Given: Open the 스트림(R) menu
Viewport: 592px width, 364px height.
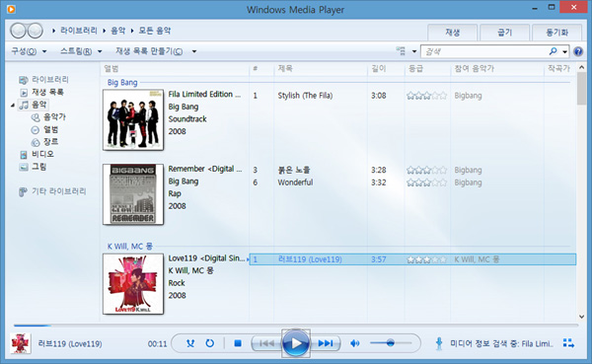Looking at the screenshot, I should [x=81, y=51].
